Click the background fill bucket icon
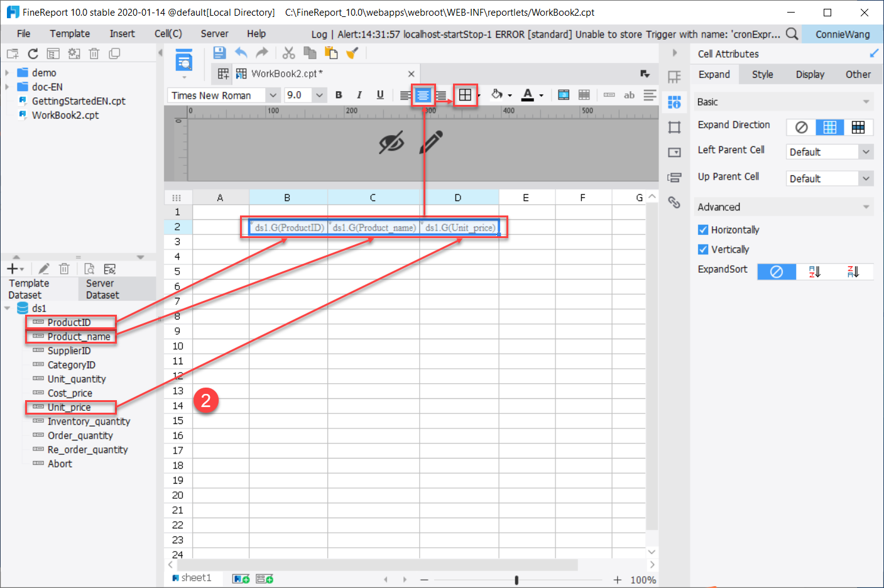Image resolution: width=884 pixels, height=588 pixels. pos(497,95)
